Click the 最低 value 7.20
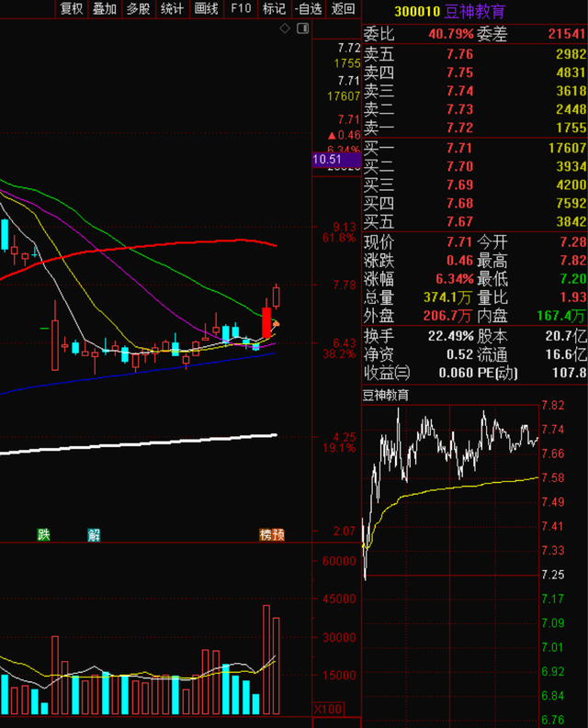The image size is (588, 728). click(x=573, y=279)
